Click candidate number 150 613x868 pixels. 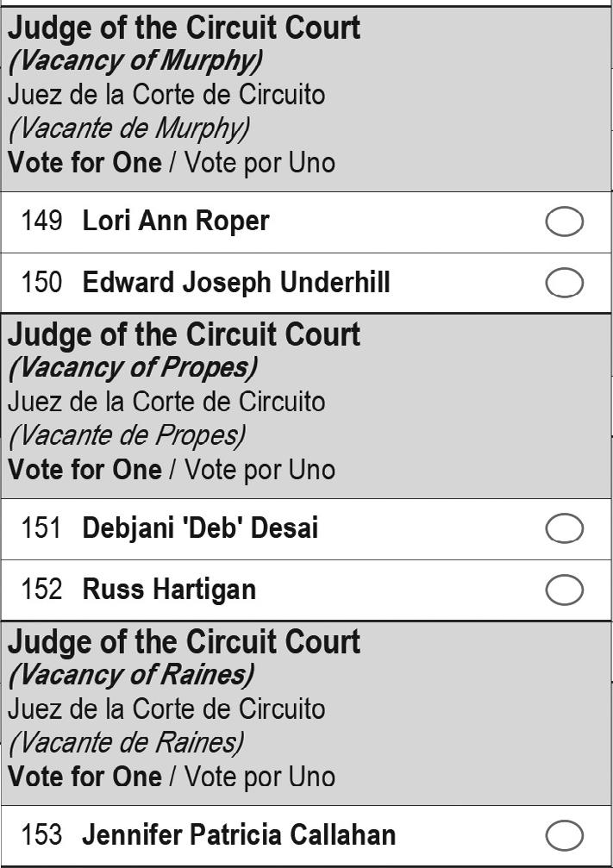click(x=41, y=283)
